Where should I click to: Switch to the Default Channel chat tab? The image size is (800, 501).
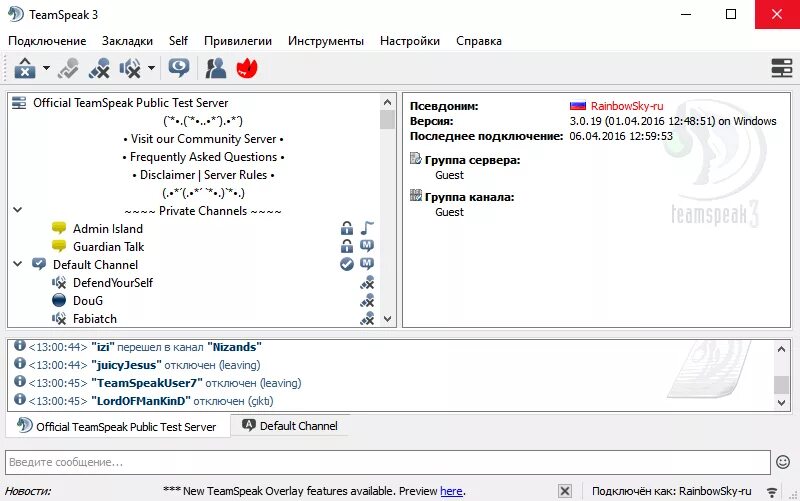(x=290, y=425)
